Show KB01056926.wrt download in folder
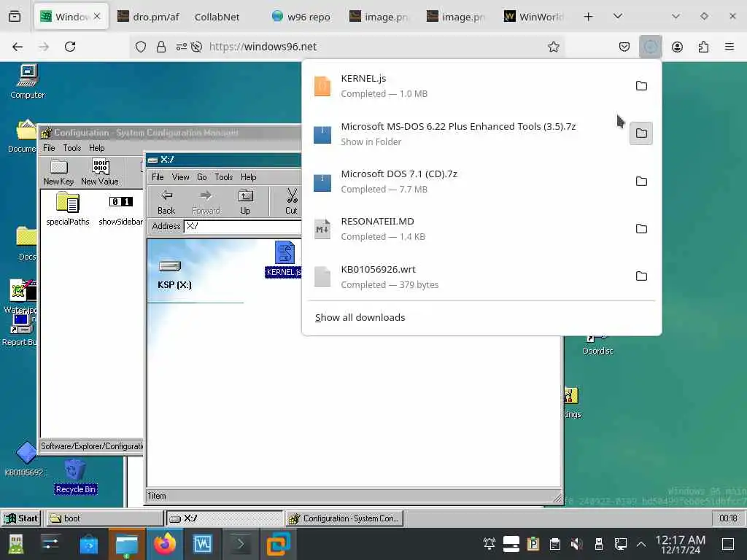This screenshot has height=560, width=747. (641, 276)
